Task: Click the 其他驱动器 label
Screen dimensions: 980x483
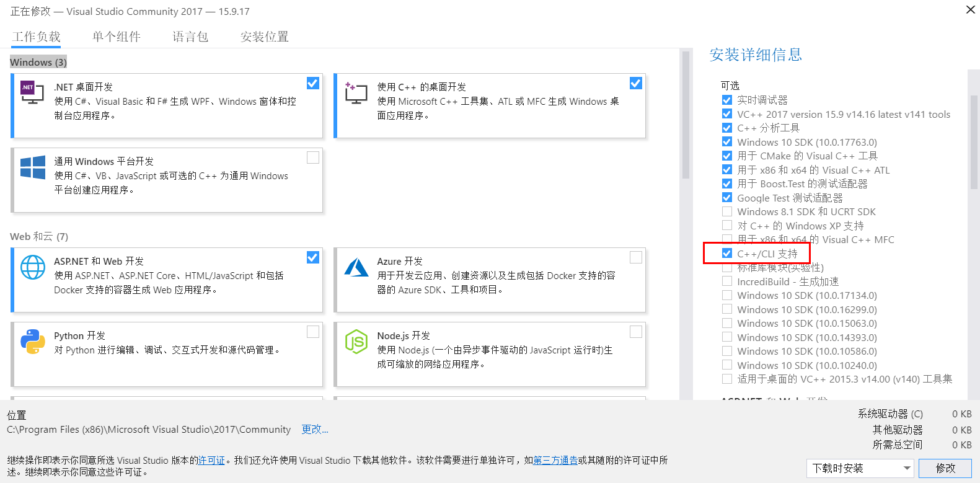Action: click(x=898, y=430)
